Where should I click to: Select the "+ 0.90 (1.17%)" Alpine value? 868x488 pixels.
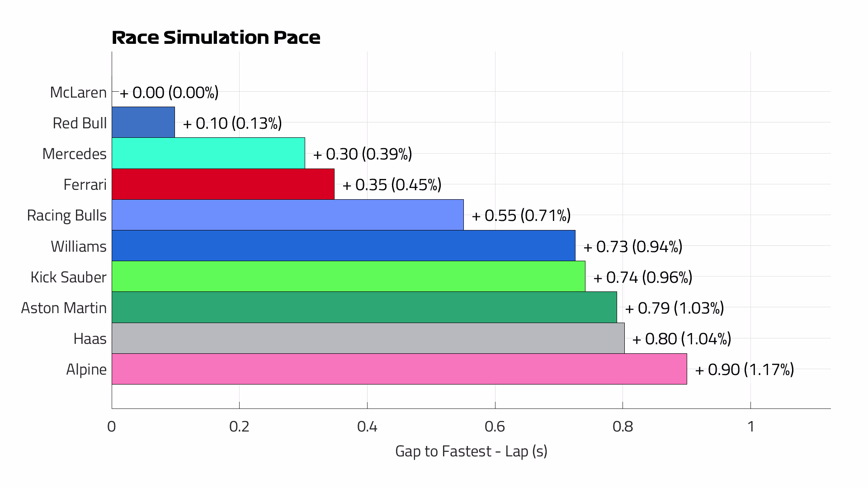click(x=744, y=369)
